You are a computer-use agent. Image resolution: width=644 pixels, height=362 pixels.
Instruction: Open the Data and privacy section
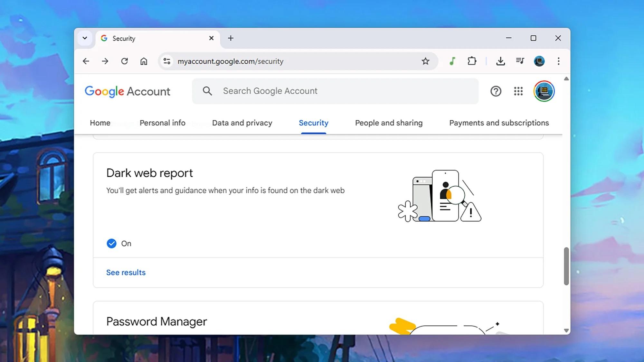242,123
